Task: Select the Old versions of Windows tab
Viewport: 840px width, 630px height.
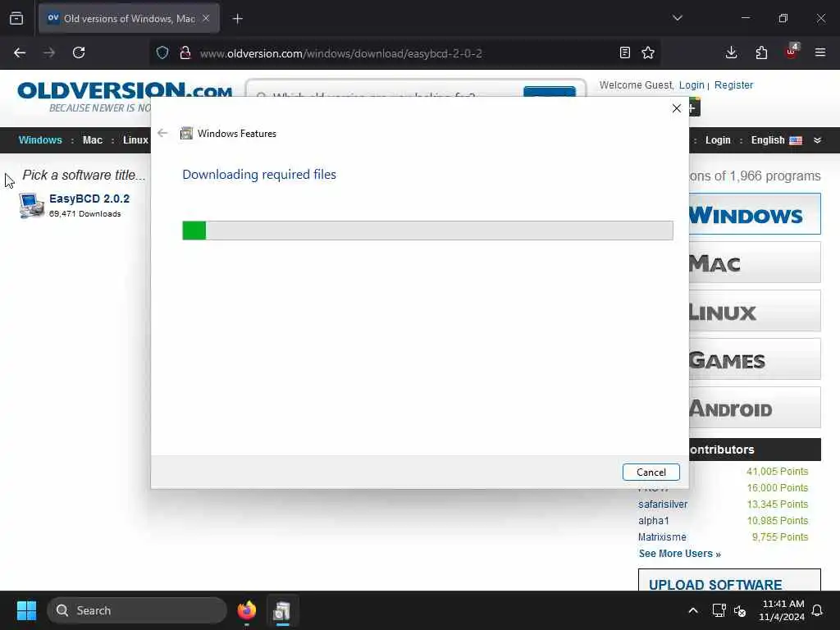Action: [129, 19]
